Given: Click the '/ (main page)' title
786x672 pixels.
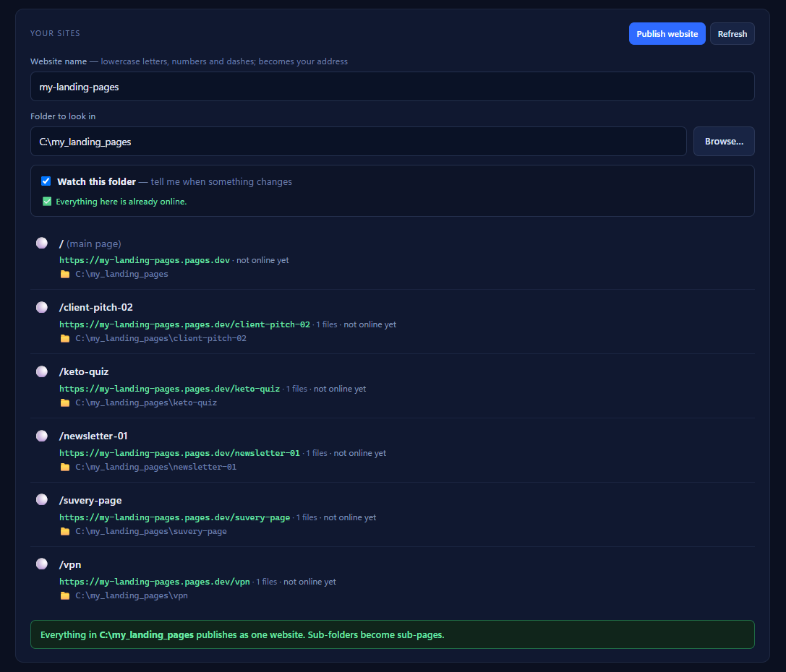Looking at the screenshot, I should point(90,244).
